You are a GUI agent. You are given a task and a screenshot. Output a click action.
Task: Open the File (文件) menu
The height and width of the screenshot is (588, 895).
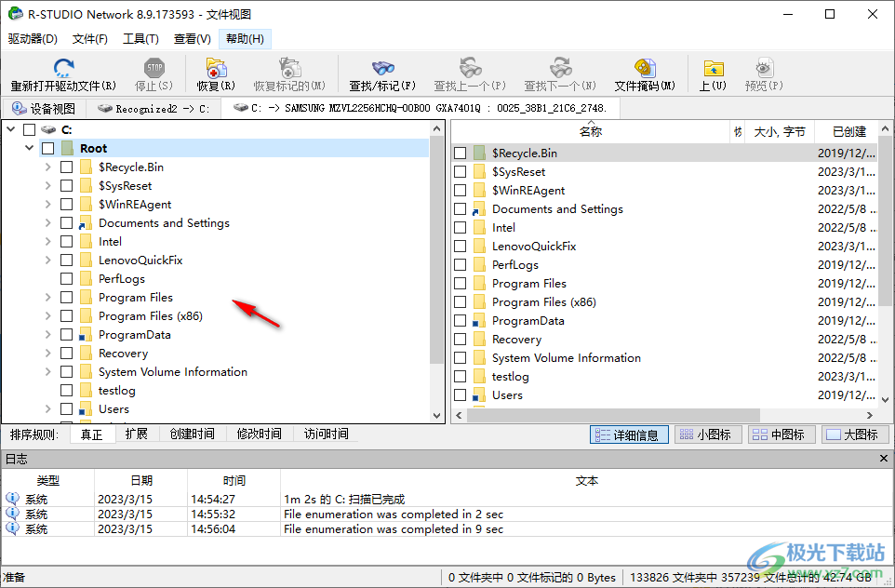(x=90, y=39)
